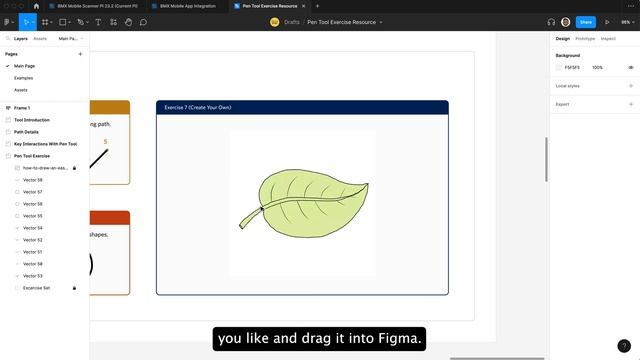Add a new page with plus icon
This screenshot has width=640, height=360.
(80, 54)
